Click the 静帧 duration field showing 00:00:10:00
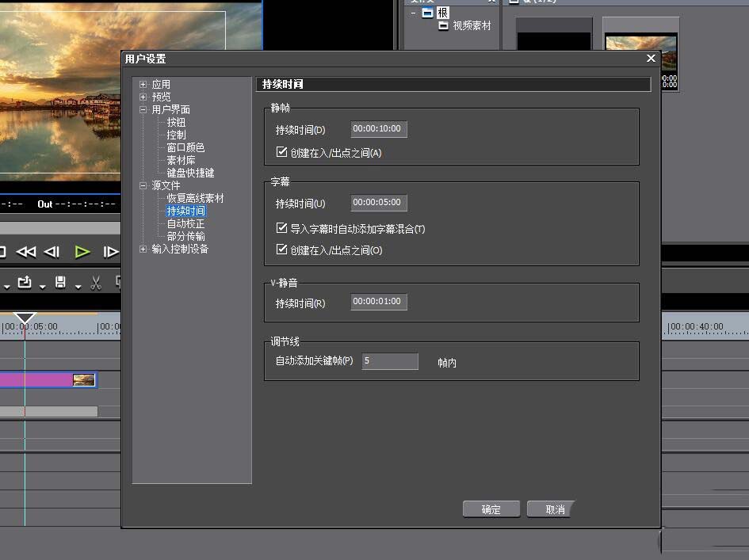The image size is (749, 560). pyautogui.click(x=378, y=129)
